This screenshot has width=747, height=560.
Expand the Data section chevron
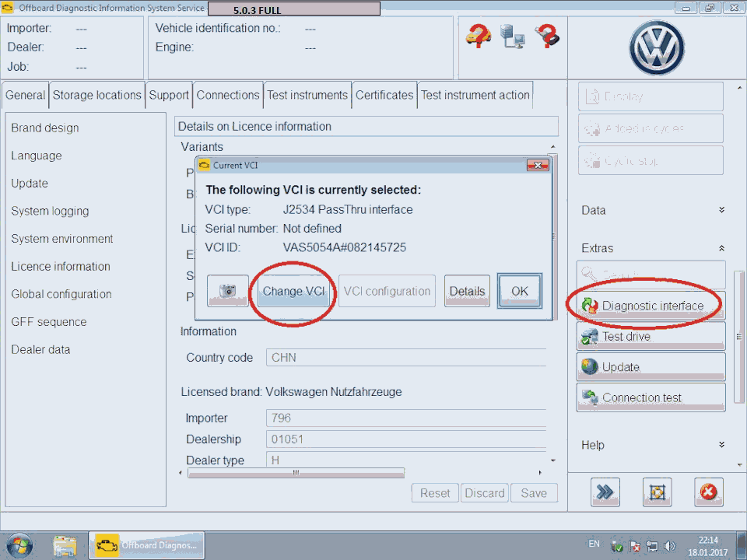721,210
